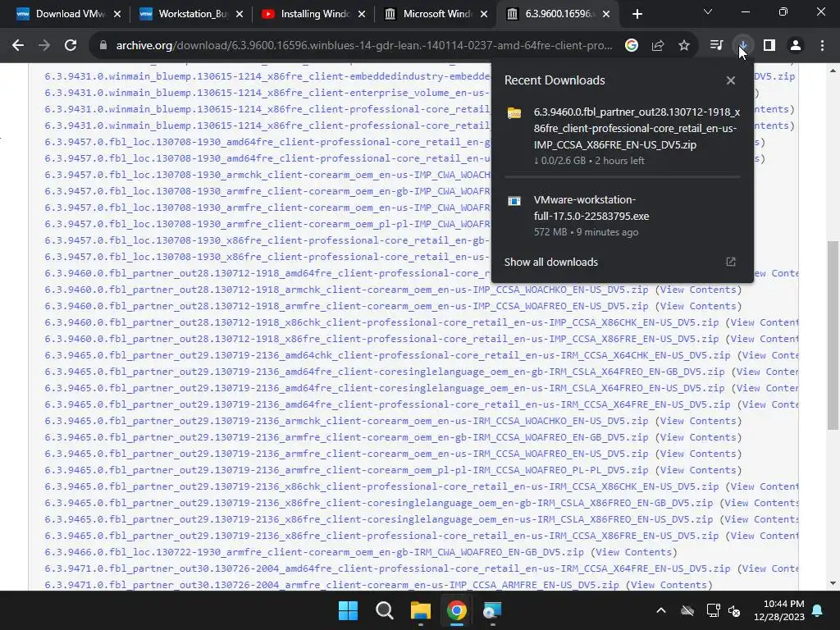Close the Microsoft Windows tab
Viewport: 840px width, 630px height.
[x=484, y=14]
